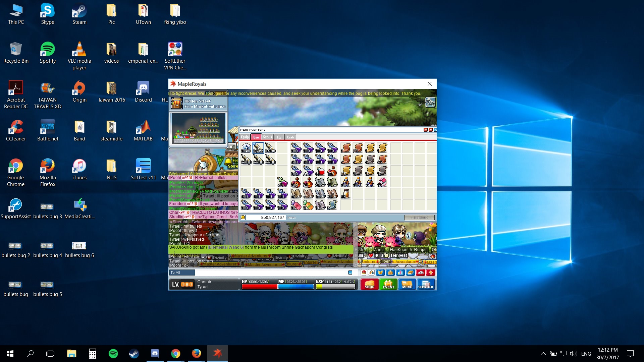Select the blue potion stack of 77
Image resolution: width=644 pixels, height=362 pixels.
[x=308, y=171]
